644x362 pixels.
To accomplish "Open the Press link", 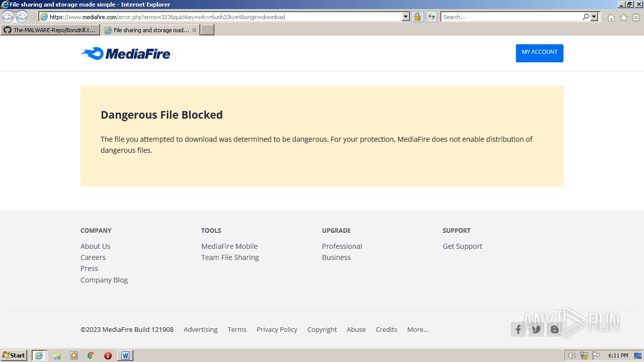I will click(89, 268).
